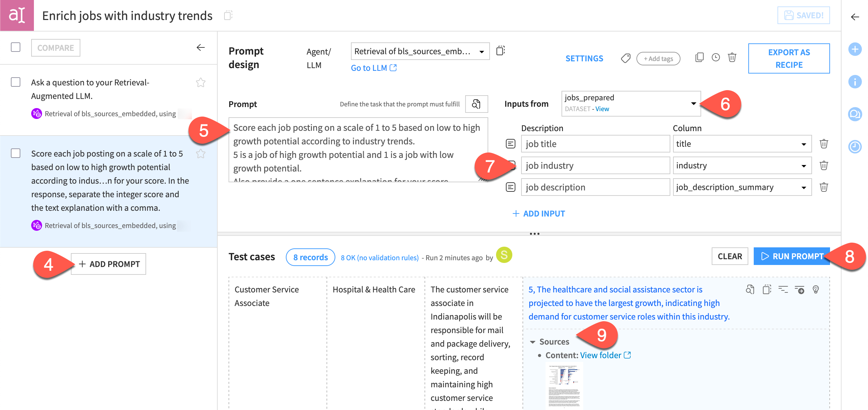Star the Score each job posting prompt
This screenshot has height=410, width=868.
pos(201,154)
